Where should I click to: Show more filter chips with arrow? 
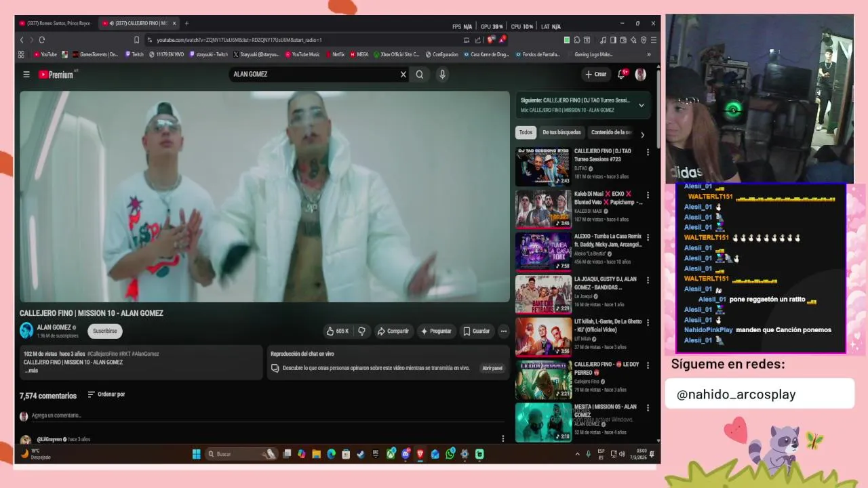(x=642, y=135)
